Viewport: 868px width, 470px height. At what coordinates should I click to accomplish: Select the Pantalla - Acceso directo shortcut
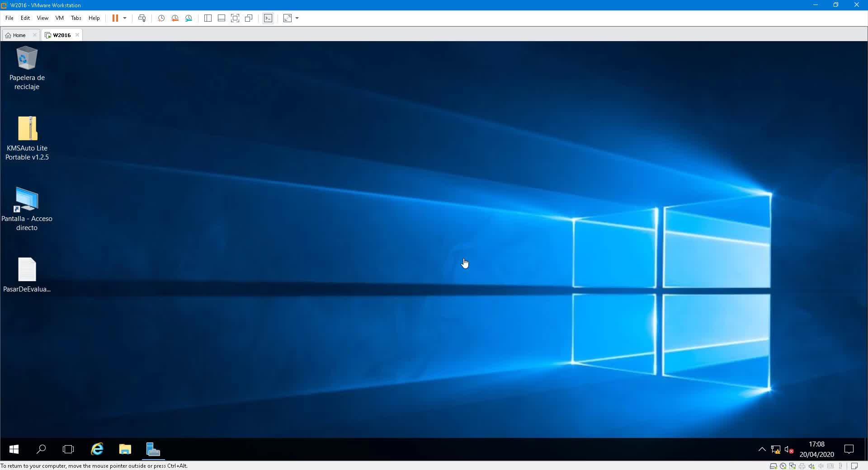coord(27,209)
